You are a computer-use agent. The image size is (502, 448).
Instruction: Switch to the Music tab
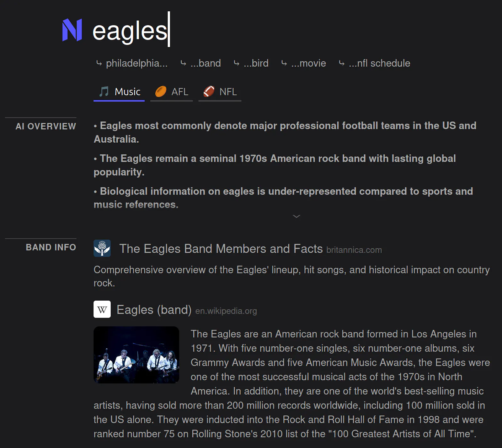point(119,92)
